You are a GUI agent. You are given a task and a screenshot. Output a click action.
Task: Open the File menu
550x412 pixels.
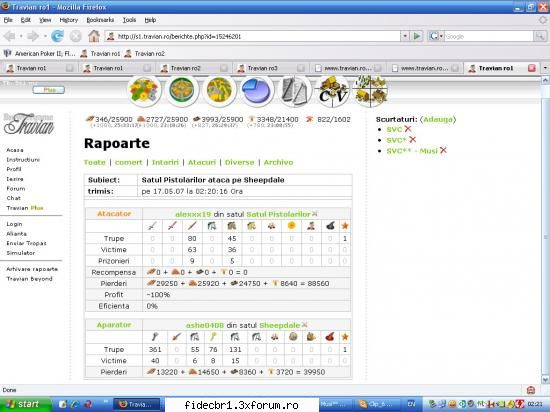click(8, 20)
